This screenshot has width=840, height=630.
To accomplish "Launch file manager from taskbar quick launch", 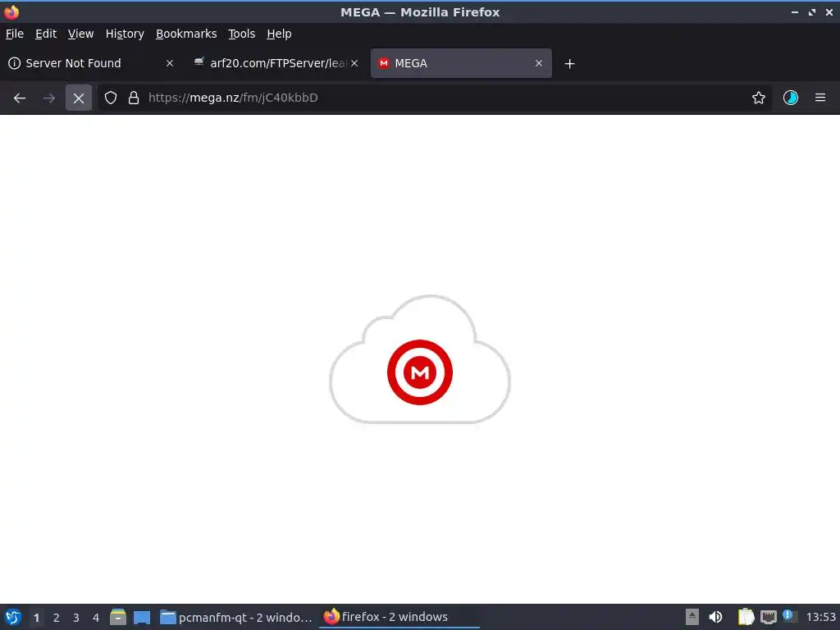I will (118, 617).
